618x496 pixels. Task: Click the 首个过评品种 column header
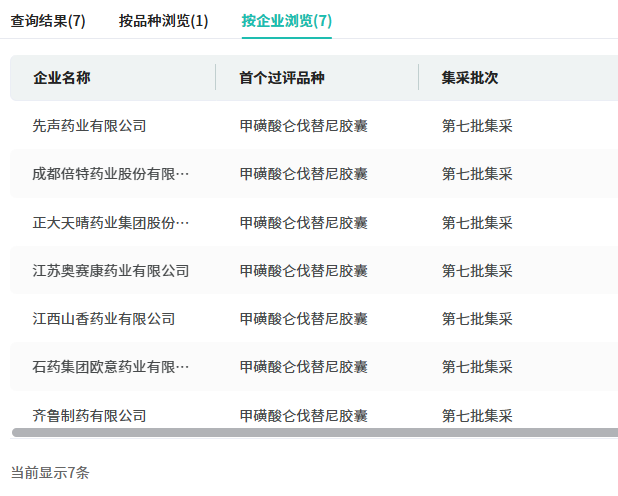[282, 78]
